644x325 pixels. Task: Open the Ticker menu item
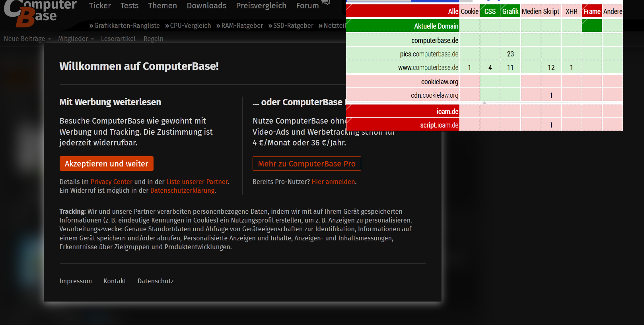coord(100,6)
